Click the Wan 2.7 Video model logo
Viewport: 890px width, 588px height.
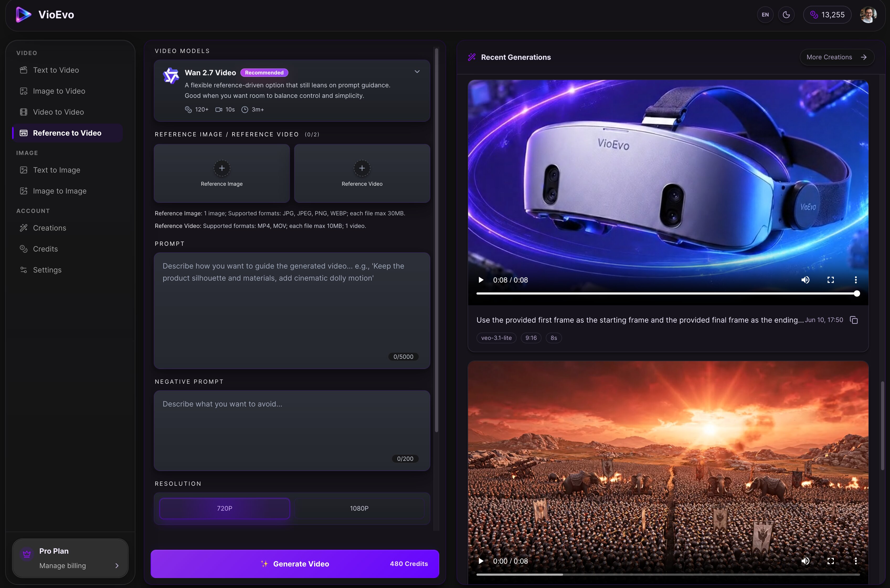tap(171, 76)
